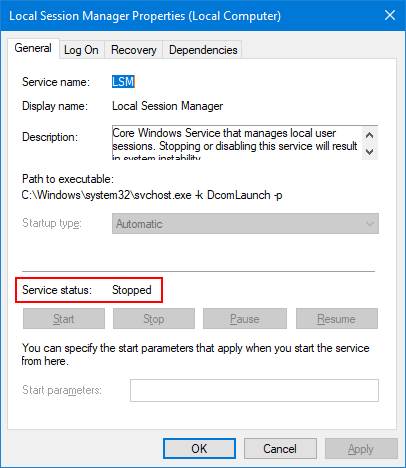The image size is (406, 468).
Task: Click the Apply button
Action: (361, 449)
